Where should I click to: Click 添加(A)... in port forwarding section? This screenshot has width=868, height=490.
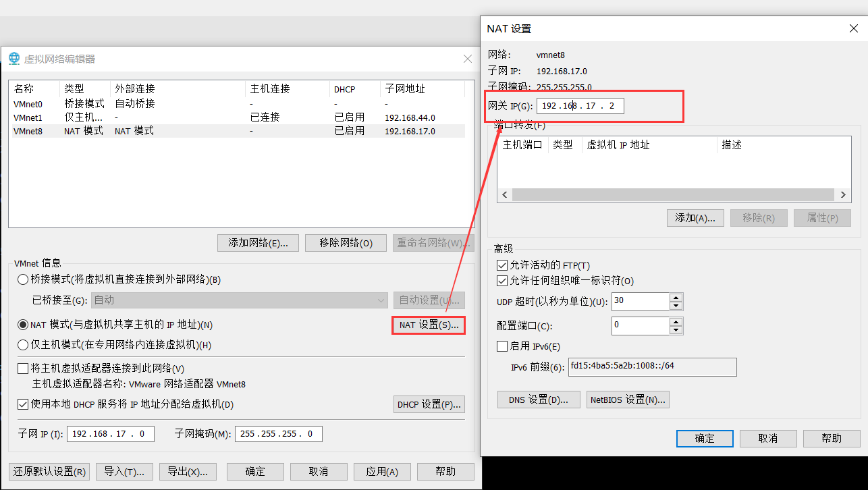pyautogui.click(x=695, y=218)
